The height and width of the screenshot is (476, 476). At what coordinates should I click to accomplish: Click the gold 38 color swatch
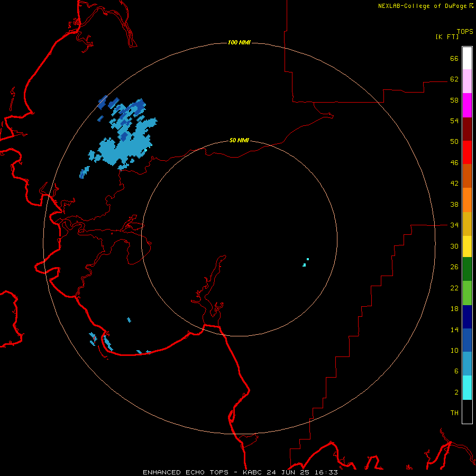tap(467, 224)
